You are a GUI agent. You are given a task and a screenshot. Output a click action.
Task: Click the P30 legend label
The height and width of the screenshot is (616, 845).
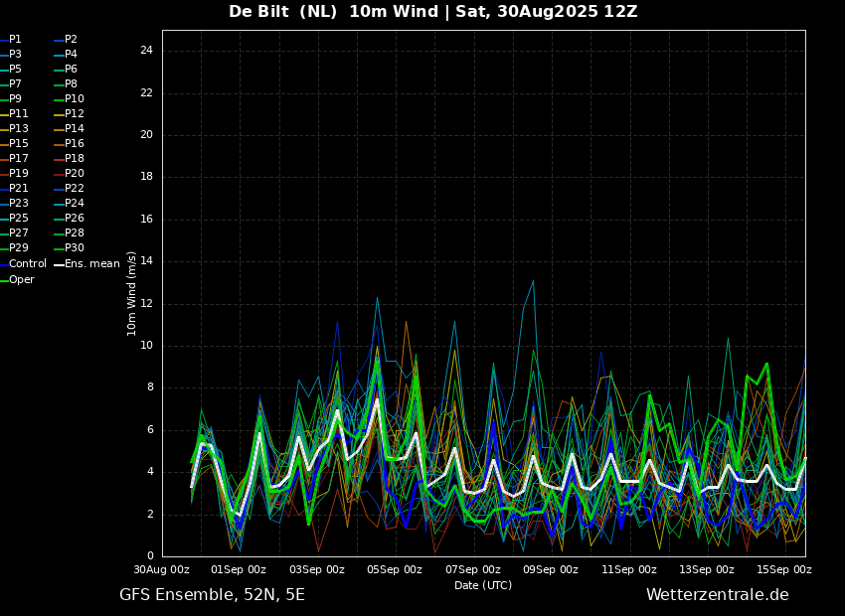(x=70, y=247)
